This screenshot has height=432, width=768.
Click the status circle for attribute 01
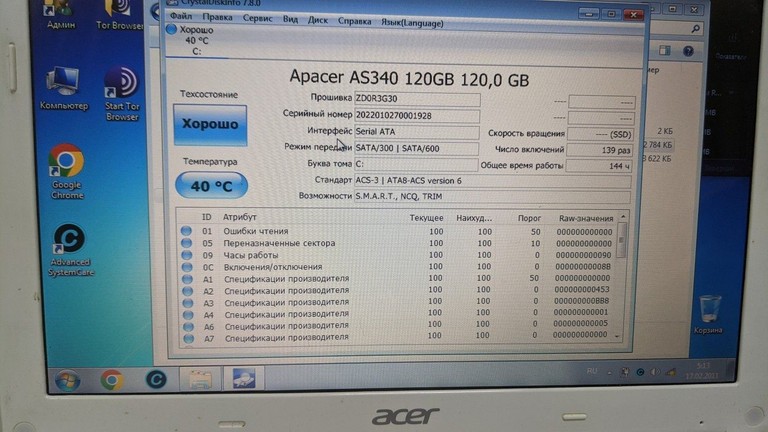[x=186, y=230]
